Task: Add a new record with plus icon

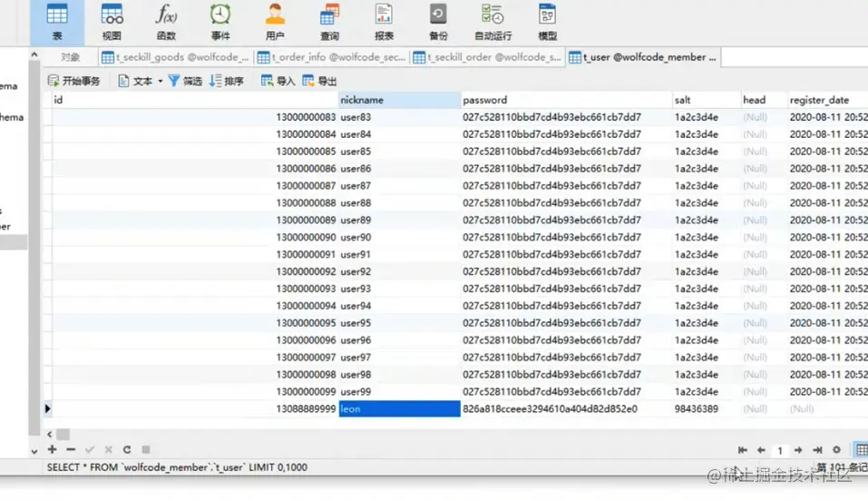Action: pos(52,449)
